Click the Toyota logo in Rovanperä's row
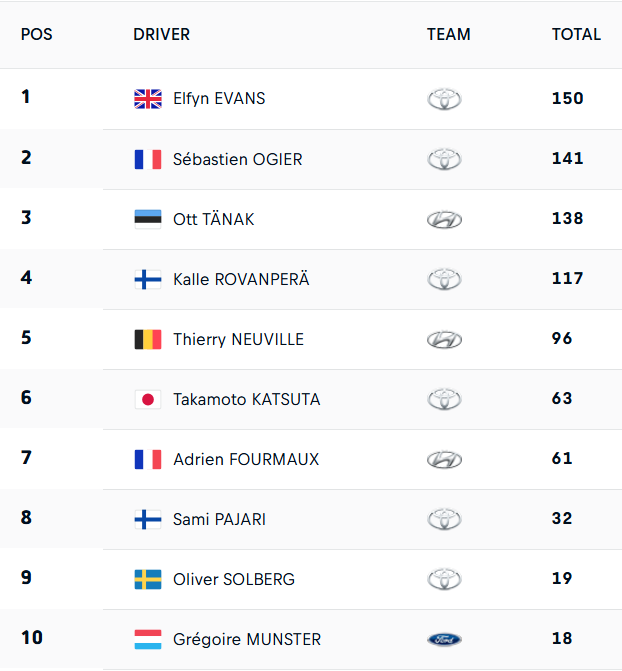Image resolution: width=622 pixels, height=671 pixels. pos(444,279)
